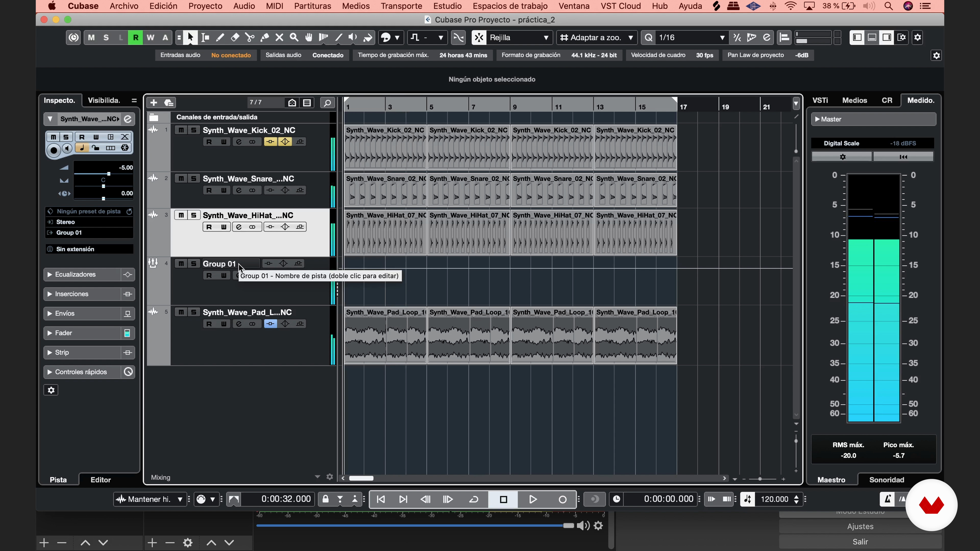The width and height of the screenshot is (980, 551).
Task: Toggle the Snap button on the toolbar
Action: pyautogui.click(x=479, y=37)
